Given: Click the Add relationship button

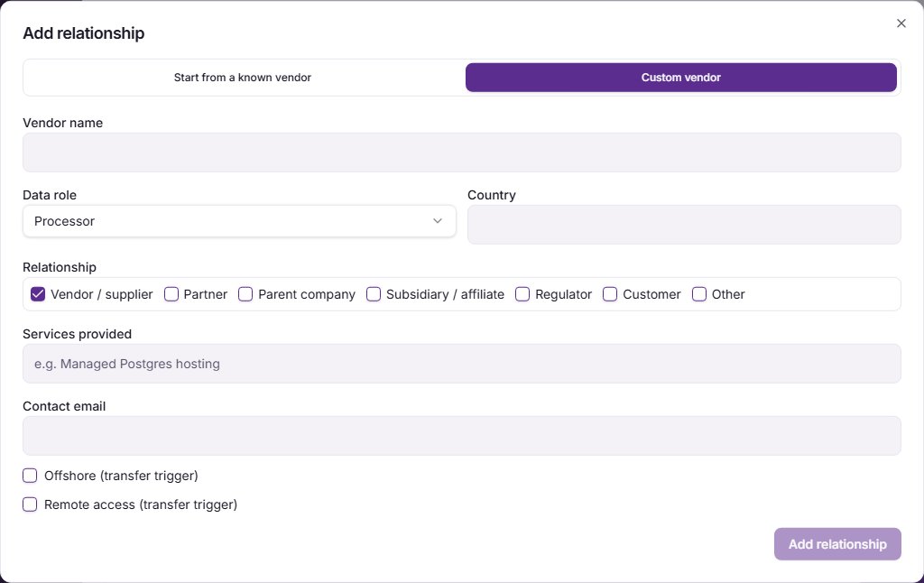Looking at the screenshot, I should click(837, 544).
